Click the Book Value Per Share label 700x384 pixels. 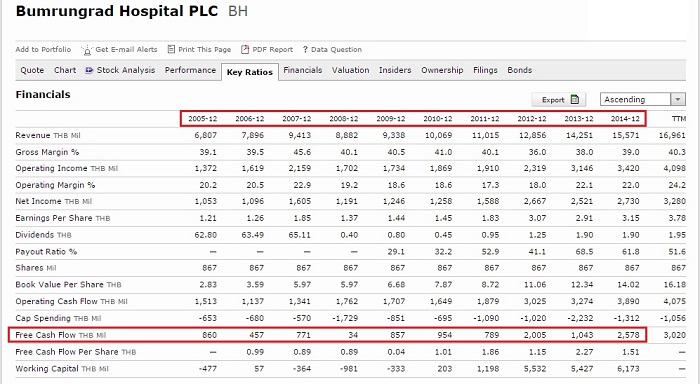pyautogui.click(x=68, y=285)
